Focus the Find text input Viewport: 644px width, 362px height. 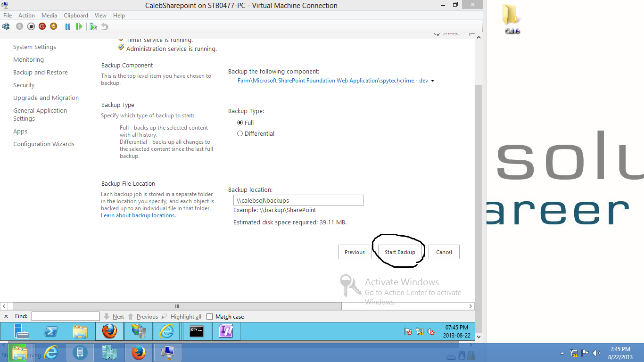66,316
